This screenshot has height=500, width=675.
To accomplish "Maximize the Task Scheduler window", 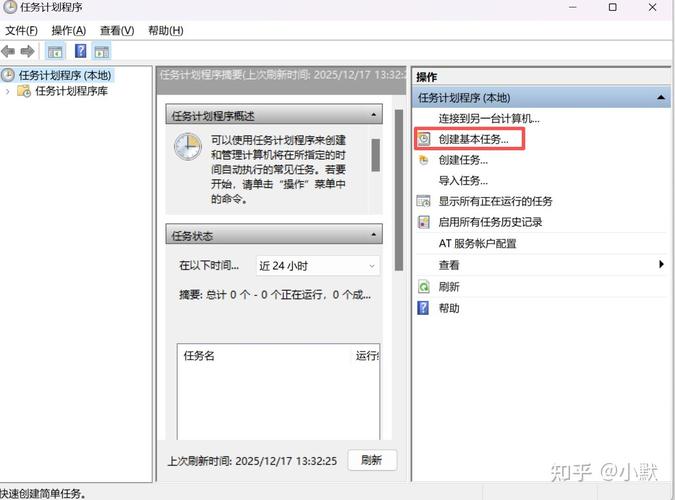I will [612, 7].
